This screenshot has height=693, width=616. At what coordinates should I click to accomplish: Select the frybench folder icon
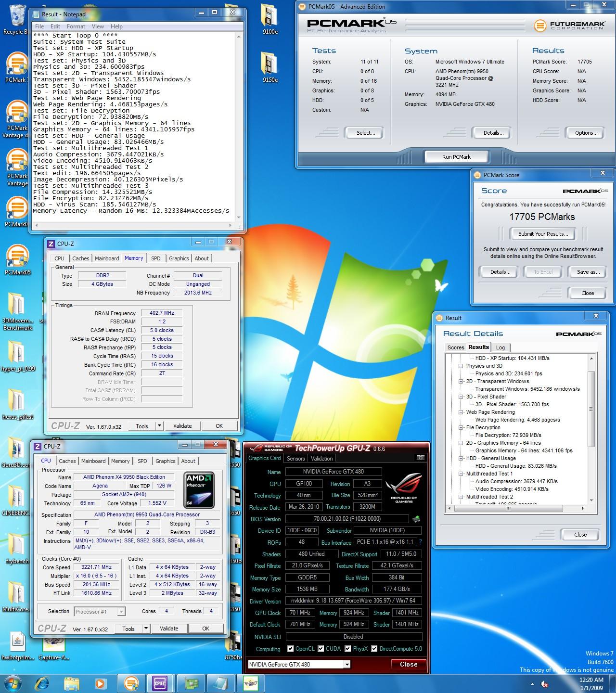(x=17, y=549)
